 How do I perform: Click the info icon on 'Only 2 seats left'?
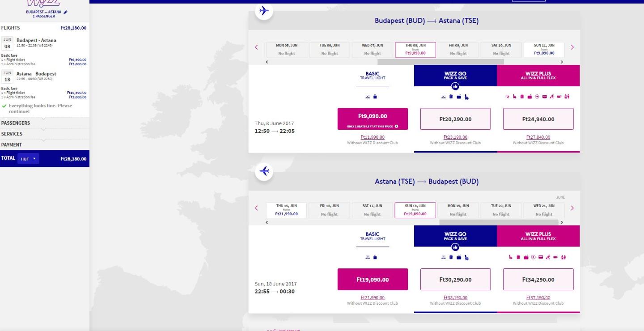tap(396, 126)
